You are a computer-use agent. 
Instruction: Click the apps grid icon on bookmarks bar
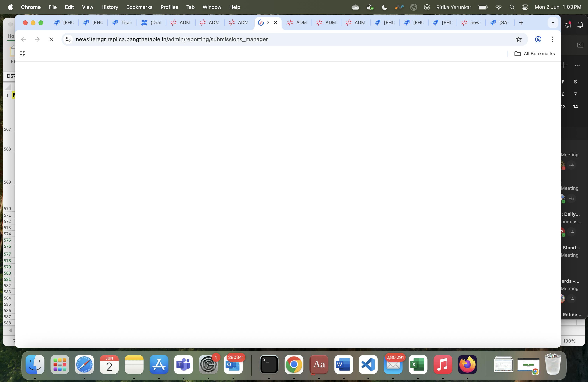(x=23, y=53)
